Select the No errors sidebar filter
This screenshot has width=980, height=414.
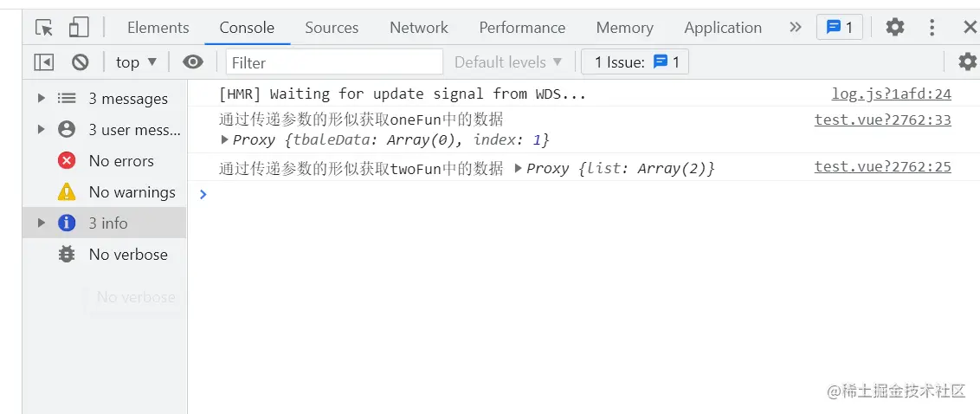(120, 161)
